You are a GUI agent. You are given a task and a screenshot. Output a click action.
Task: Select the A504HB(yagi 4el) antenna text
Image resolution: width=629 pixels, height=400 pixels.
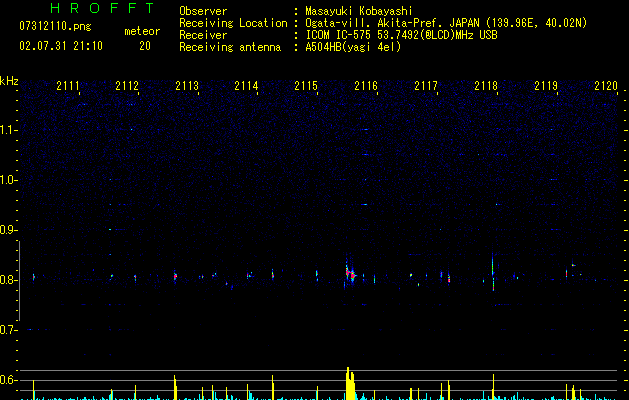pos(353,47)
